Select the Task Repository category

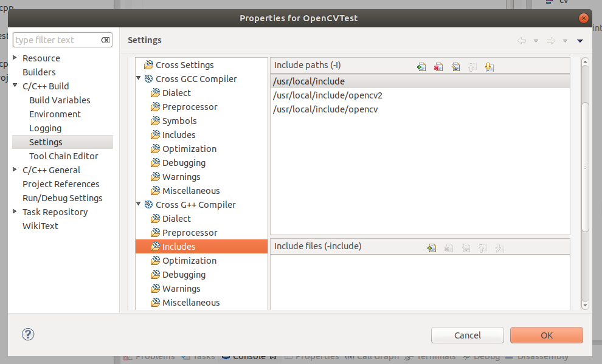(x=55, y=212)
